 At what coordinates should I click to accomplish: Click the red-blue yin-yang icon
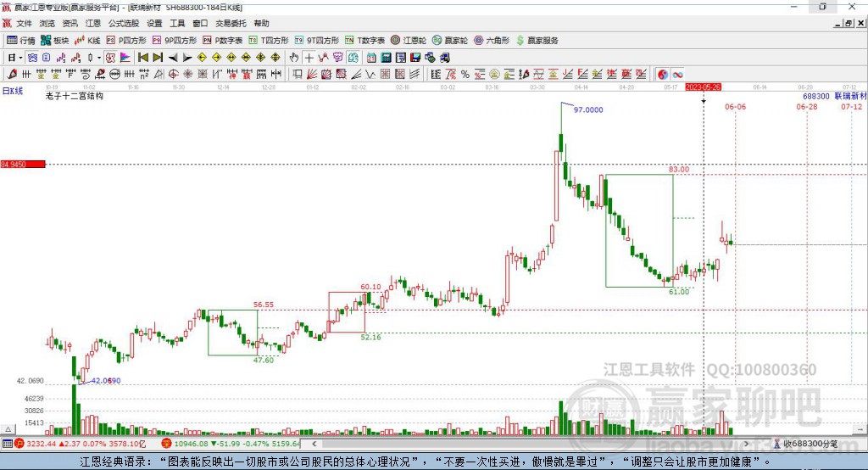663,75
